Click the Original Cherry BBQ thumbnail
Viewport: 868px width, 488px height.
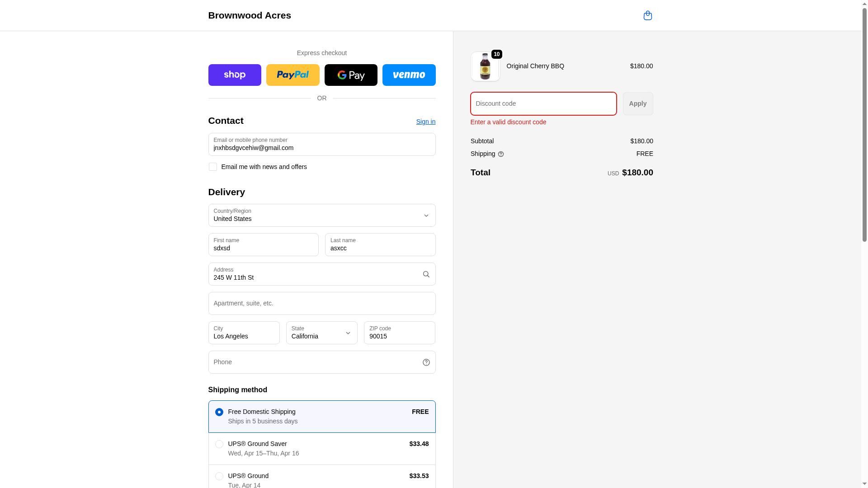pyautogui.click(x=485, y=66)
